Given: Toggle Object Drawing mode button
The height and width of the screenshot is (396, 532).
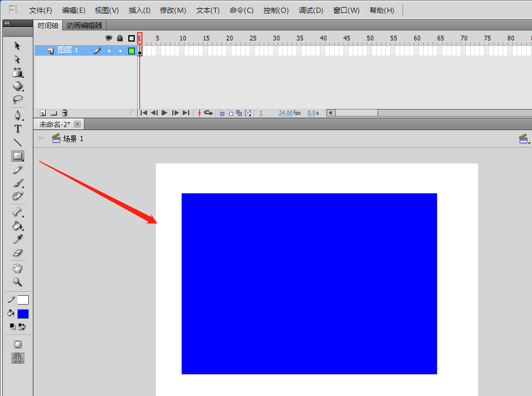Looking at the screenshot, I should pyautogui.click(x=18, y=344).
